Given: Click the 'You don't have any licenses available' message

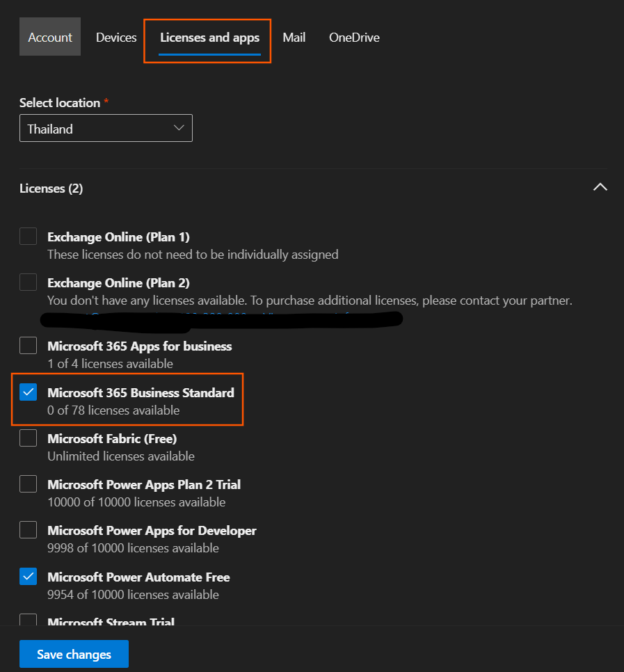Looking at the screenshot, I should coord(310,301).
